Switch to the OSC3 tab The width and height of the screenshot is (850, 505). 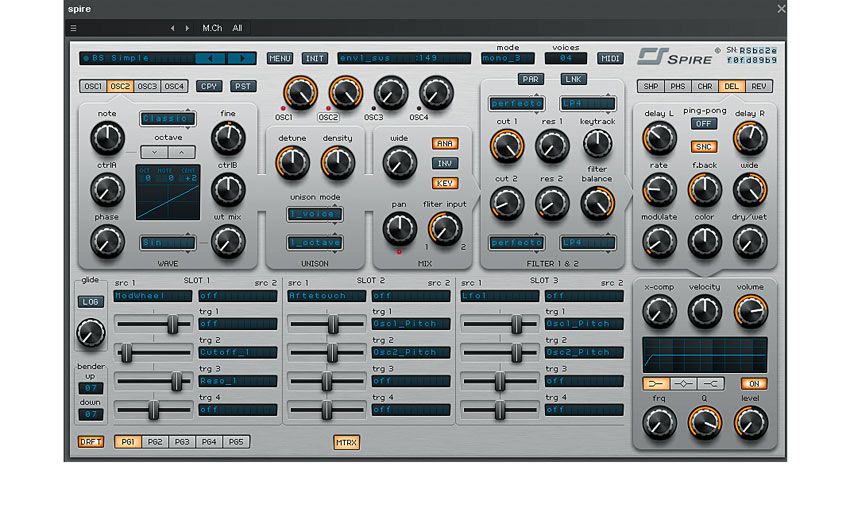[x=147, y=86]
